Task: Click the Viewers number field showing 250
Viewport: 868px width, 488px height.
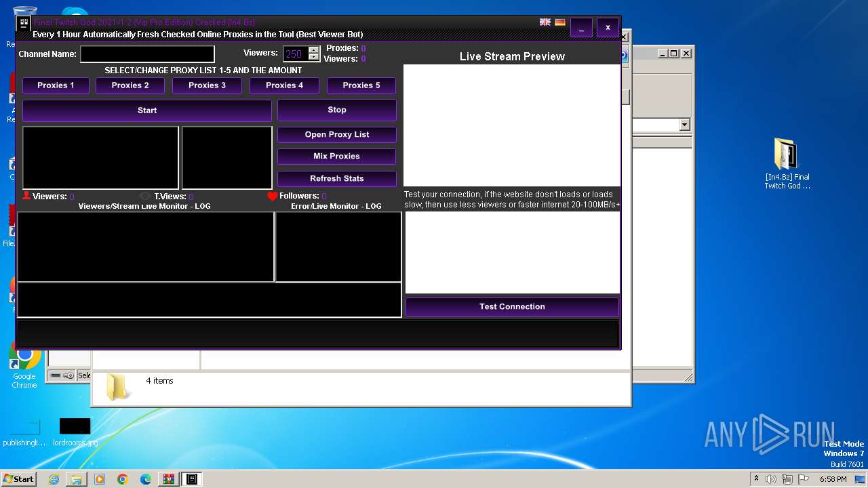Action: (296, 54)
